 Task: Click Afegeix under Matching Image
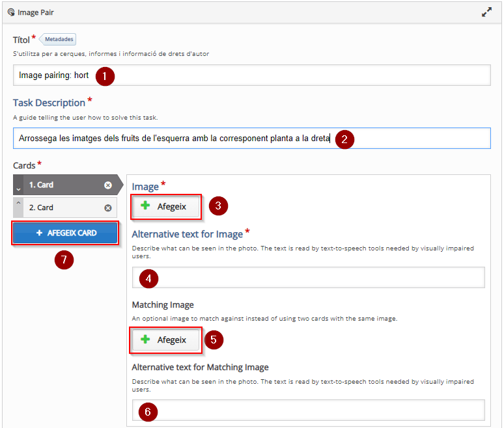[x=166, y=340]
